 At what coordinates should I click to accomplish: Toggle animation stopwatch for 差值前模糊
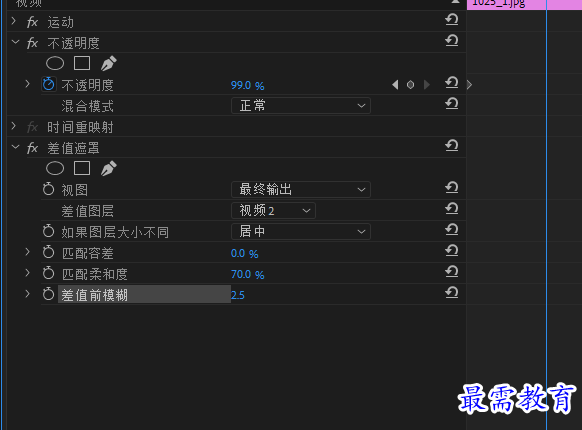coord(49,294)
